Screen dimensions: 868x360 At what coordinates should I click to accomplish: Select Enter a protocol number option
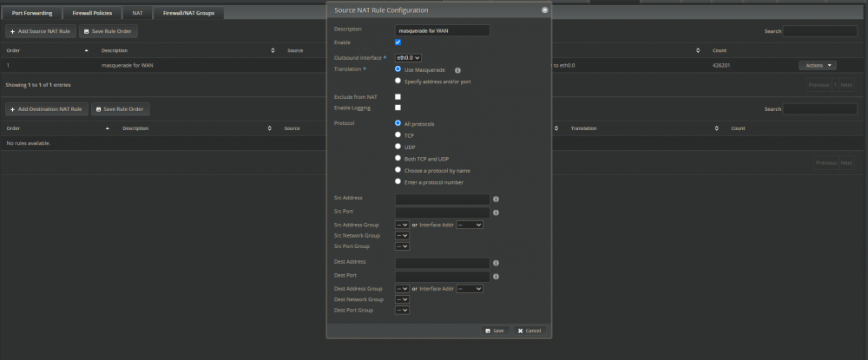[x=398, y=180]
